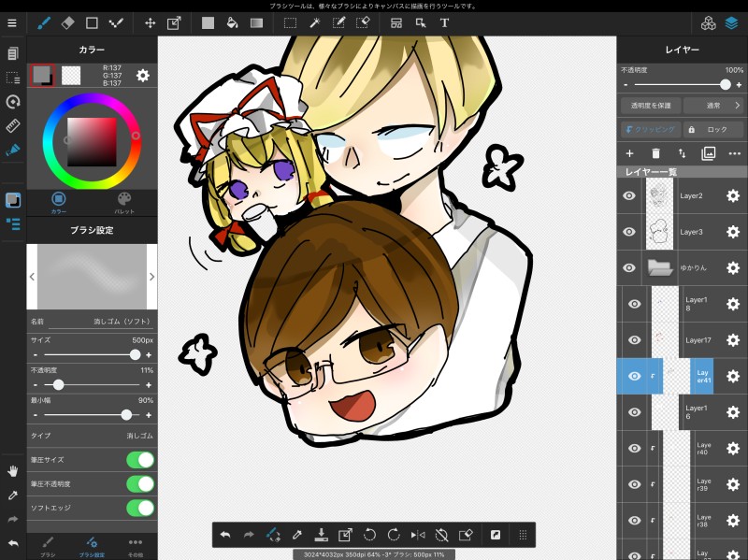Toggle the Layers panel icon
The image size is (748, 560).
732,22
